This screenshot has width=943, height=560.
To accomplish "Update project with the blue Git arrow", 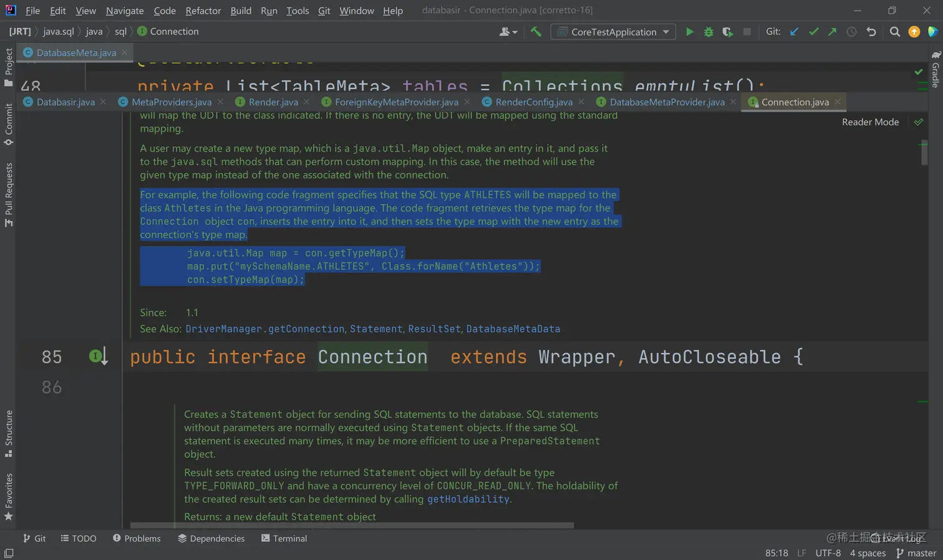I will [794, 32].
